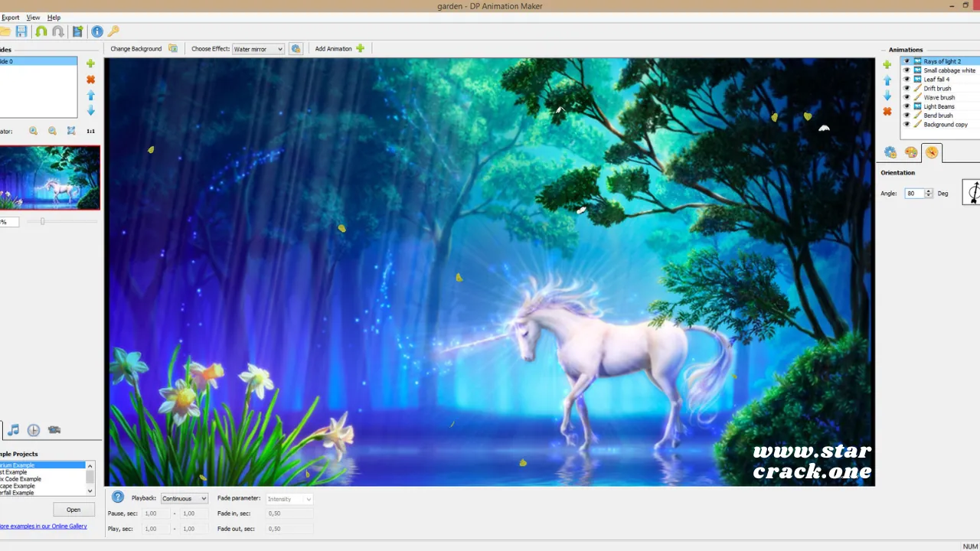Click the Change Background label
Viewport: 980px width, 551px height.
pos(136,49)
